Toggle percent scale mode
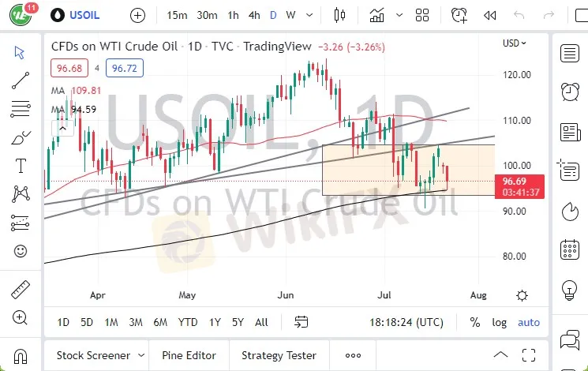This screenshot has width=588, height=371. tap(474, 322)
